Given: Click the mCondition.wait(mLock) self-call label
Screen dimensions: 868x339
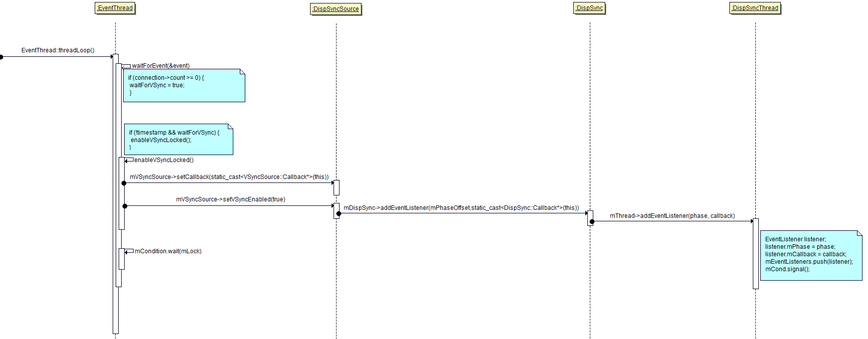Looking at the screenshot, I should coord(168,251).
